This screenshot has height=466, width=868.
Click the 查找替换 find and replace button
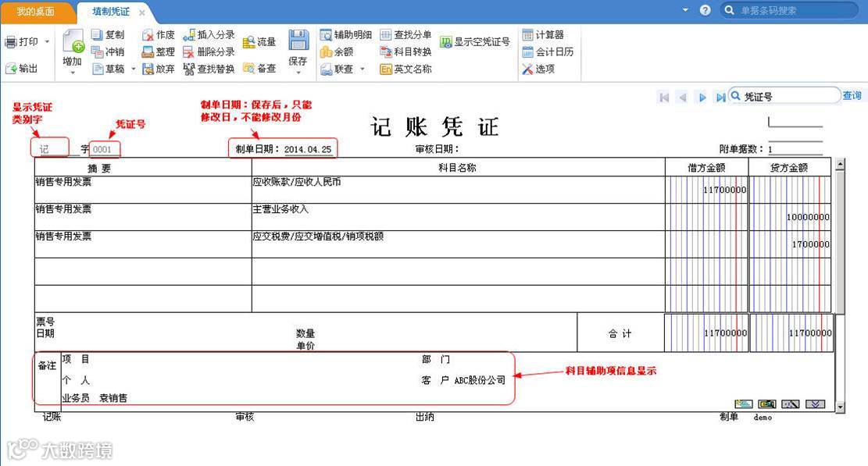tap(209, 69)
